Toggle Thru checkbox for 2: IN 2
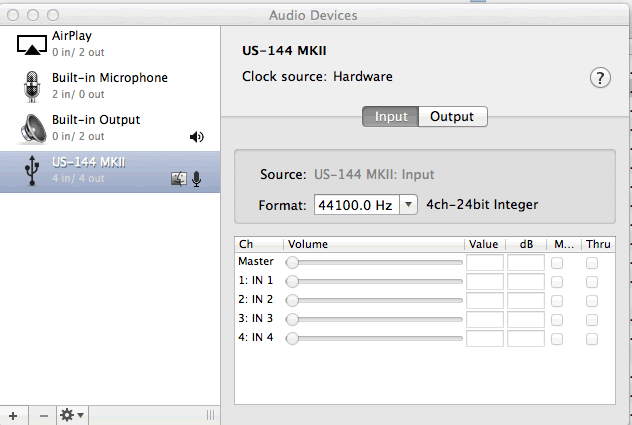 592,301
